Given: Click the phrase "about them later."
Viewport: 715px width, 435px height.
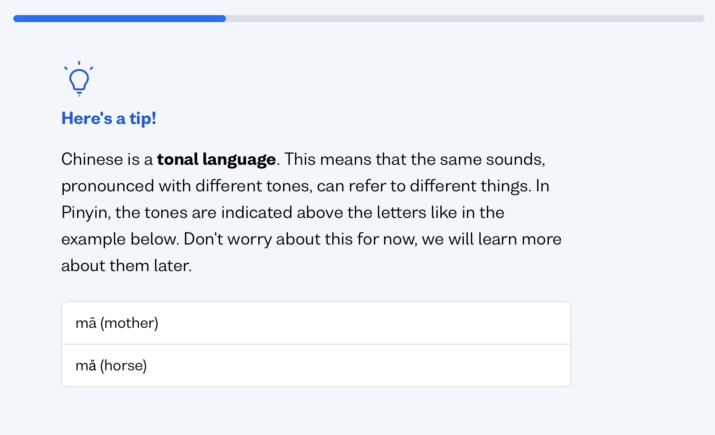Looking at the screenshot, I should (x=126, y=266).
